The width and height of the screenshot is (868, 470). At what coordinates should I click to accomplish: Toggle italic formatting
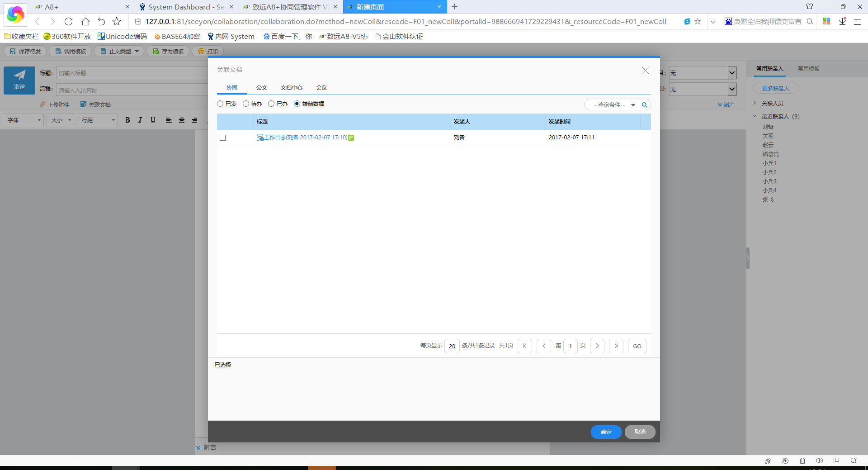140,120
